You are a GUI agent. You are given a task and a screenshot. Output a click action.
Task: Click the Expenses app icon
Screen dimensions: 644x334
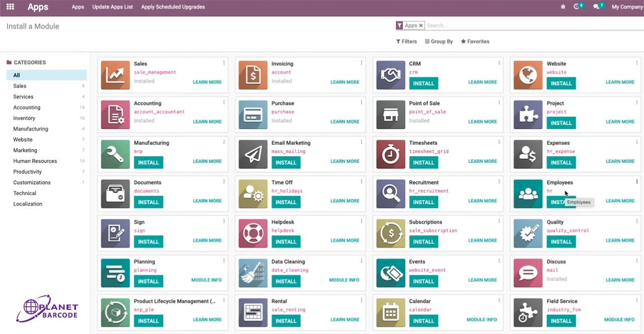tap(528, 154)
